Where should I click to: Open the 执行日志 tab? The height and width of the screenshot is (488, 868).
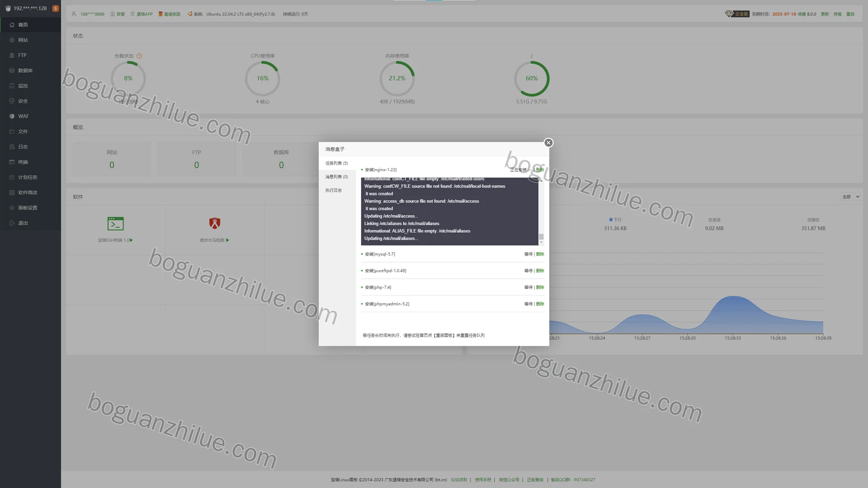[334, 190]
